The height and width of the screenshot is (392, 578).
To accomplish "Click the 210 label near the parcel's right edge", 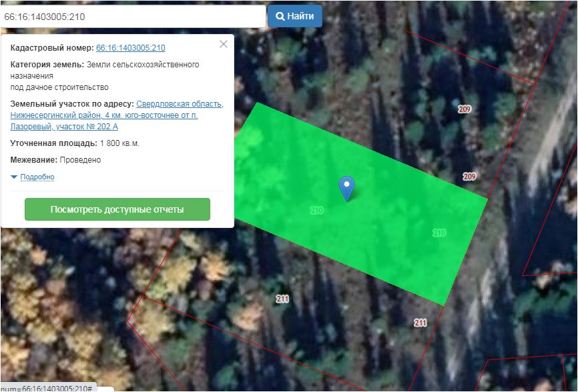I will tap(439, 233).
